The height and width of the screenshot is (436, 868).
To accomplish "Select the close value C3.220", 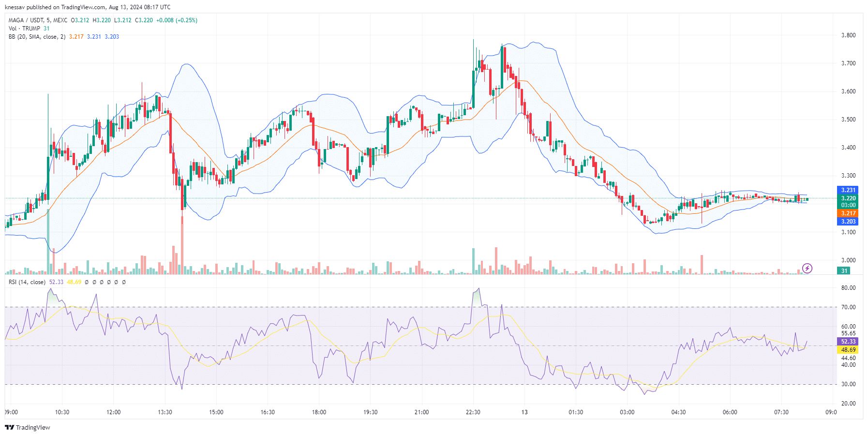I will 144,20.
